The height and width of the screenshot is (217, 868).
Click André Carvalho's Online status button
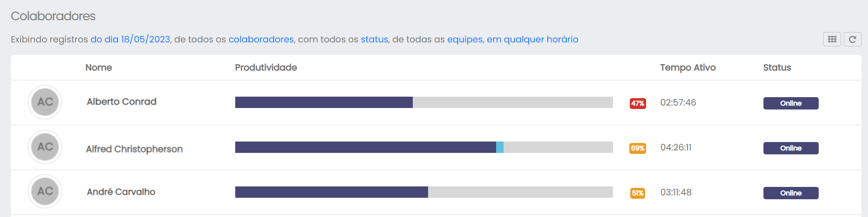791,193
